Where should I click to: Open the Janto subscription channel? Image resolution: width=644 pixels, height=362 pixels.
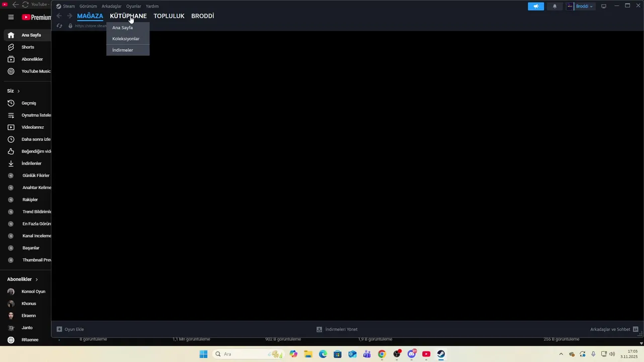point(28,328)
